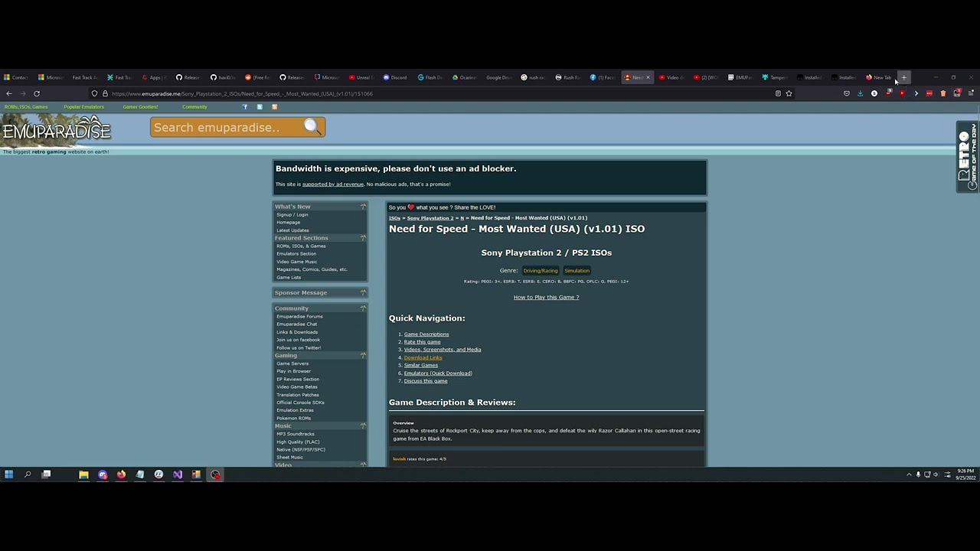980x551 pixels.
Task: Collapse the Featured Sections sidebar panel
Action: pos(363,238)
